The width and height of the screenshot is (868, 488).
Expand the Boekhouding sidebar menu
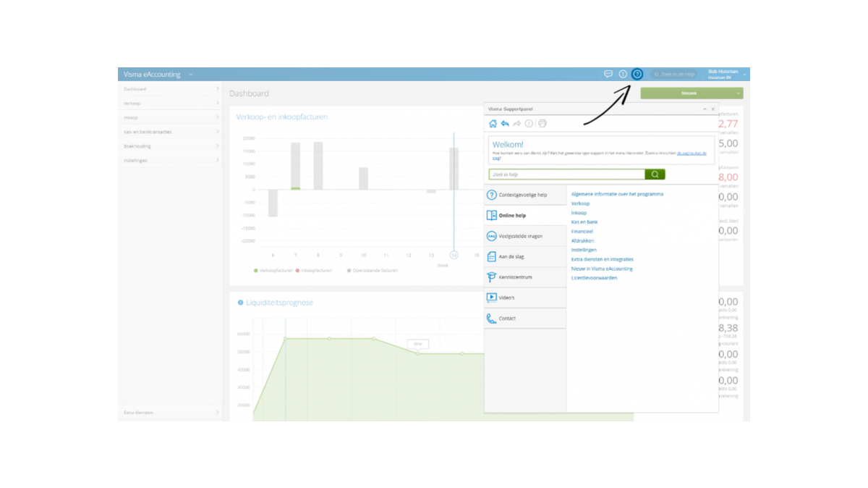tap(171, 146)
